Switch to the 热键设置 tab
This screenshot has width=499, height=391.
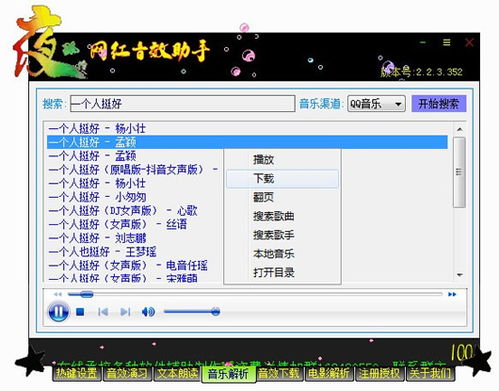pos(76,373)
